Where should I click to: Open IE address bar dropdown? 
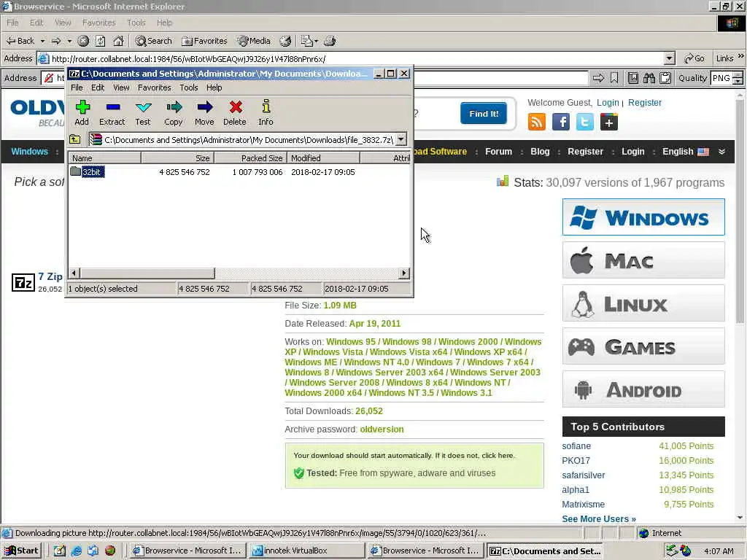670,58
